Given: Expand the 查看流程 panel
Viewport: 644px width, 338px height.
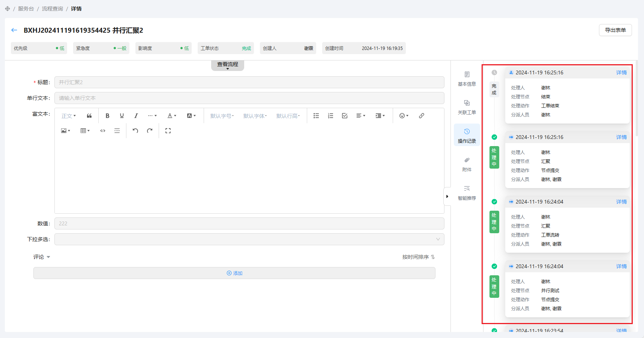Looking at the screenshot, I should coord(228,65).
